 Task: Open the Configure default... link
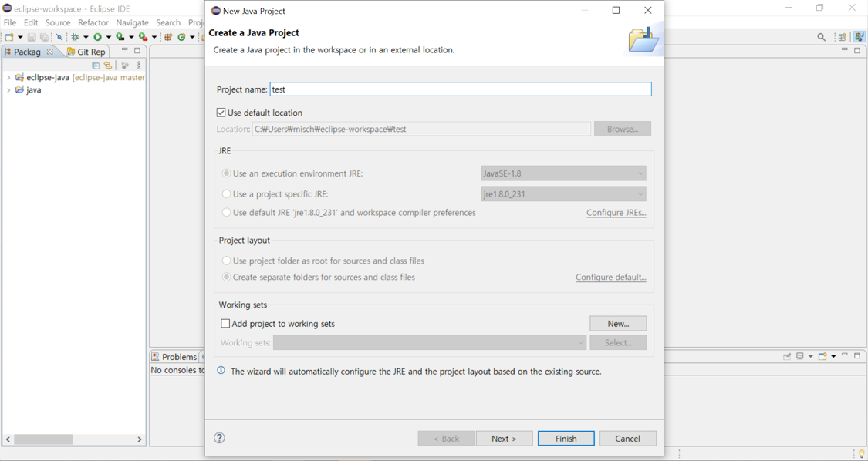[610, 278]
